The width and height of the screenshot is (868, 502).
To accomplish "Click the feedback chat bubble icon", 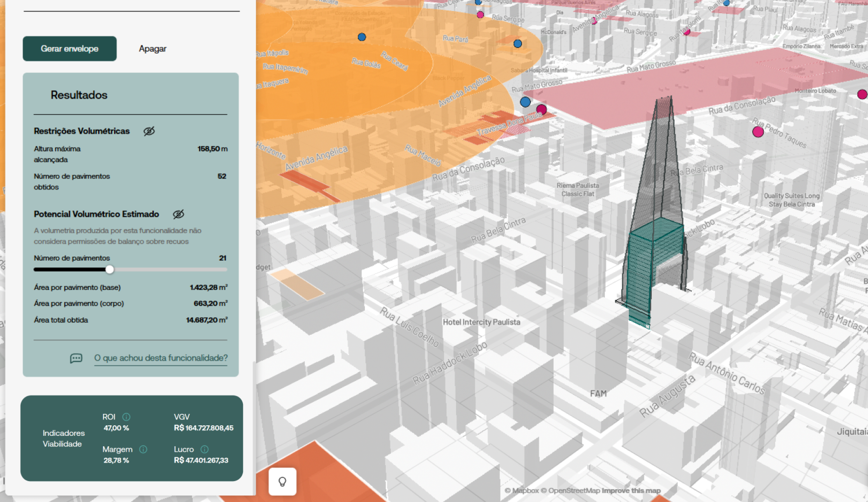I will (76, 358).
